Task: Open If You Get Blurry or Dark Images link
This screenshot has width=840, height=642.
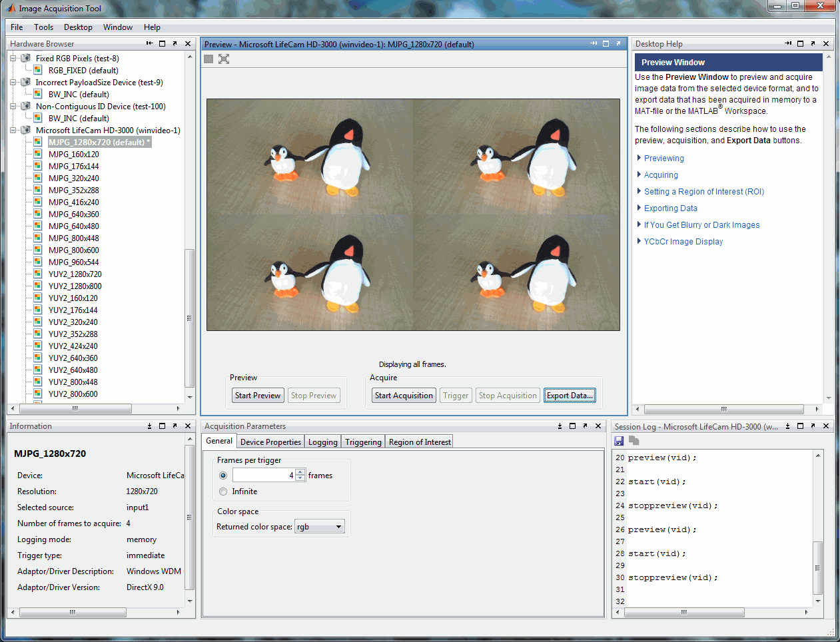Action: point(701,225)
